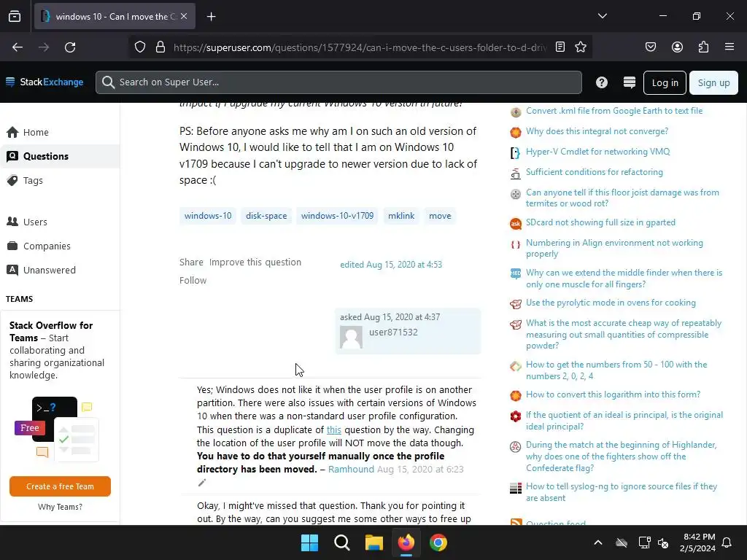
Task: Open Sufficient conditions for refactoring link
Action: [x=594, y=172]
